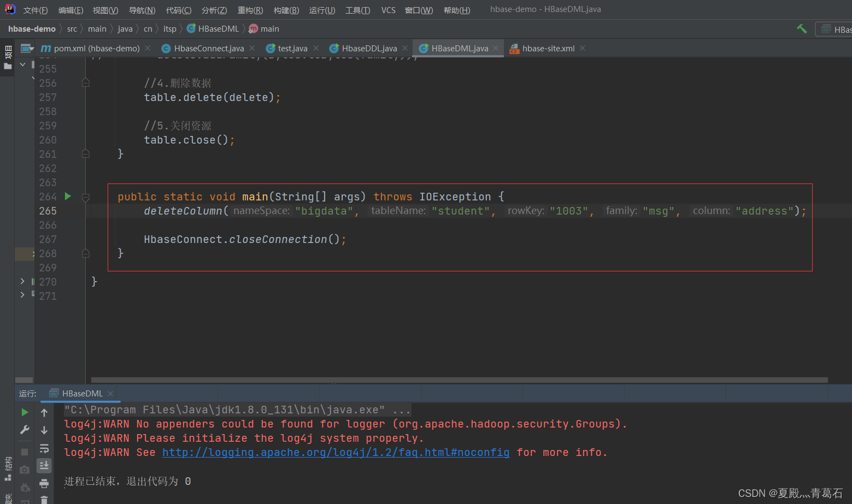Viewport: 852px width, 504px height.
Task: Open the 分析(Z) menu
Action: (214, 10)
